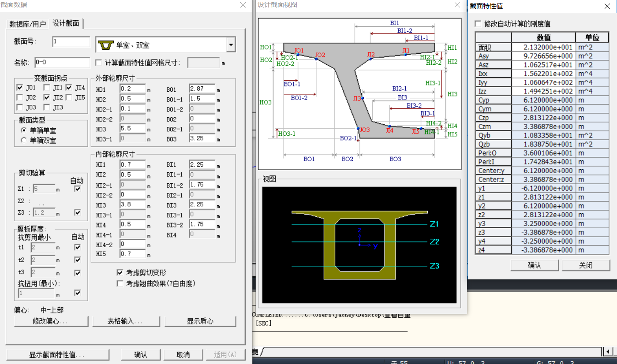Open the section type dropdown arrow
This screenshot has width=617, height=364.
click(231, 45)
